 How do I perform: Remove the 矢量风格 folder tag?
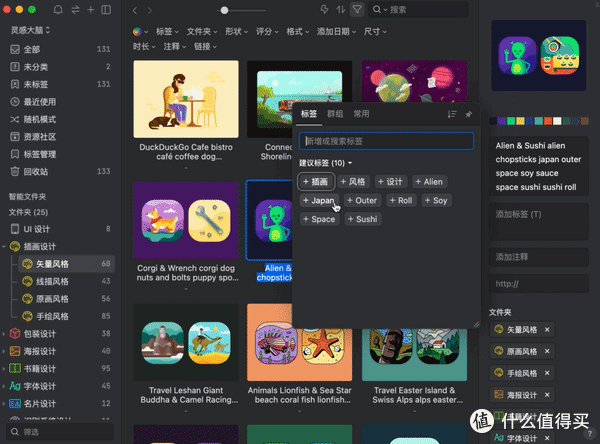[547, 329]
